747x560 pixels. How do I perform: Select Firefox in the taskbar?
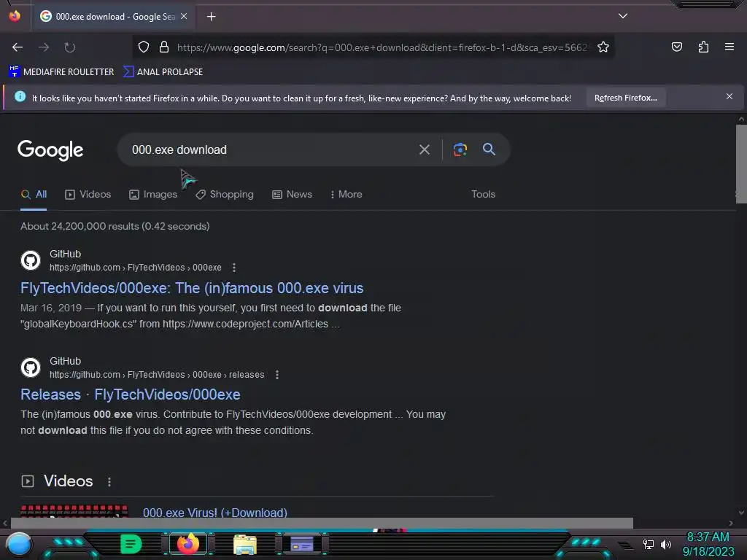(188, 544)
